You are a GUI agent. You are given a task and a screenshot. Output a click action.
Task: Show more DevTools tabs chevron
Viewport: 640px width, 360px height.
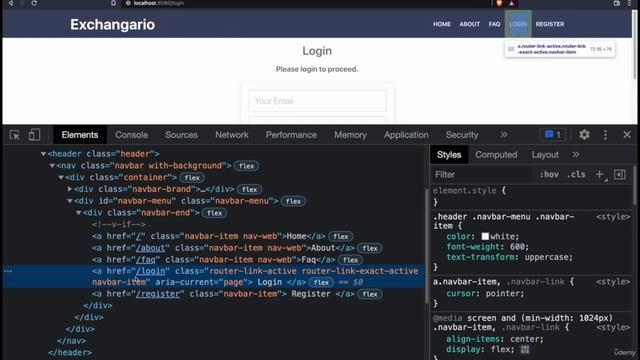coord(504,135)
